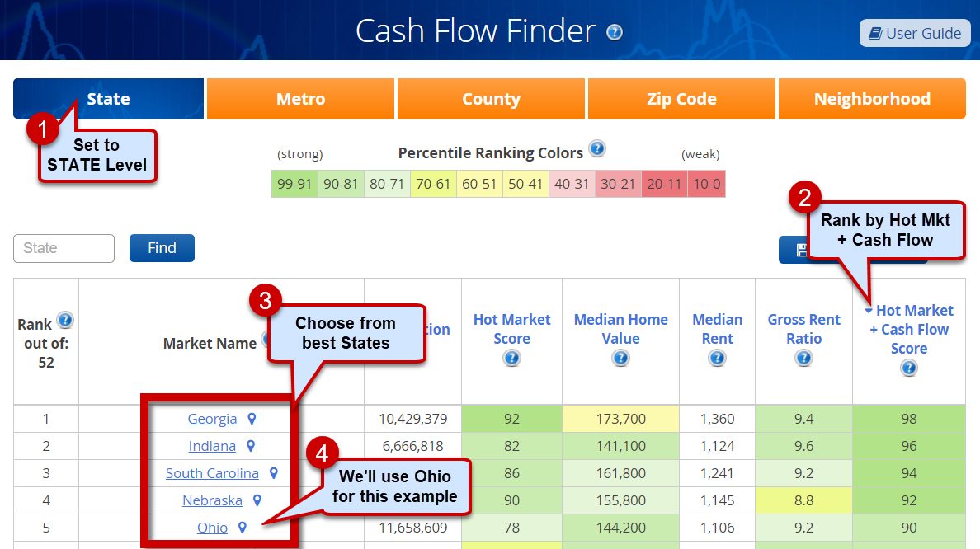
Task: Select the 40-31 percentile color swatch
Action: click(572, 184)
